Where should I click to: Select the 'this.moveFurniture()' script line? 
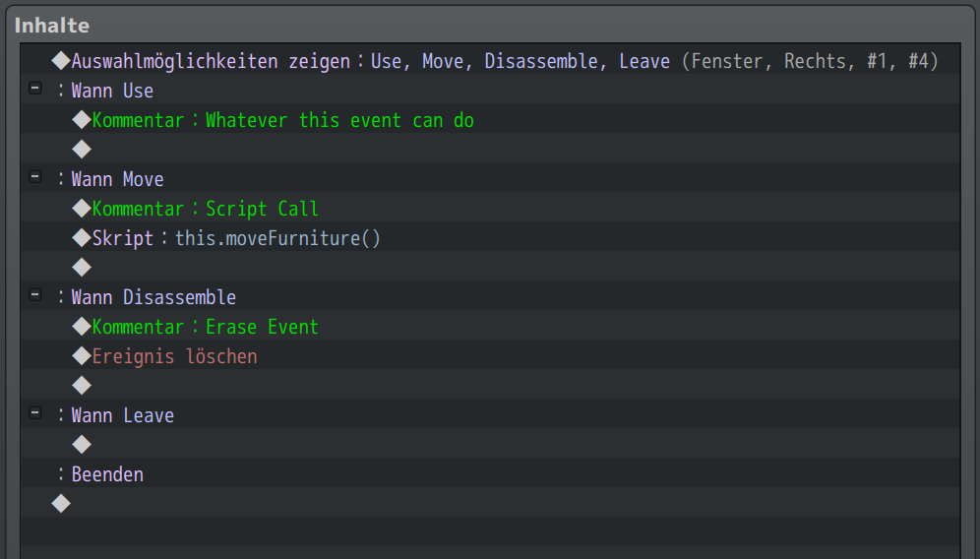277,238
